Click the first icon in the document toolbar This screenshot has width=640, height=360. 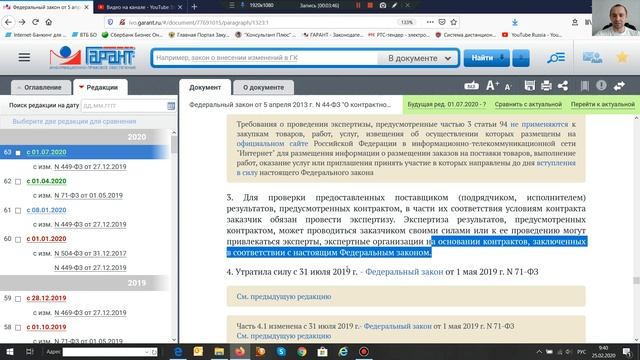pyautogui.click(x=471, y=86)
